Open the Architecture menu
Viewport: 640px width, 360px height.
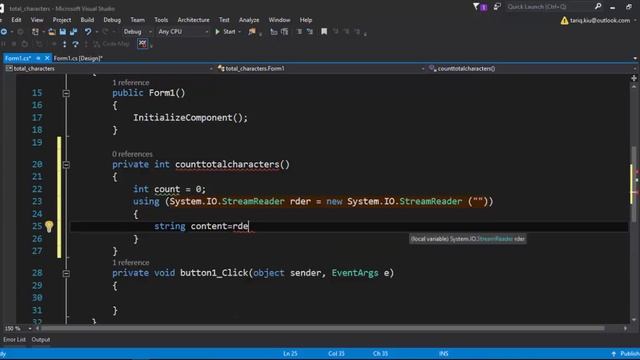193,20
